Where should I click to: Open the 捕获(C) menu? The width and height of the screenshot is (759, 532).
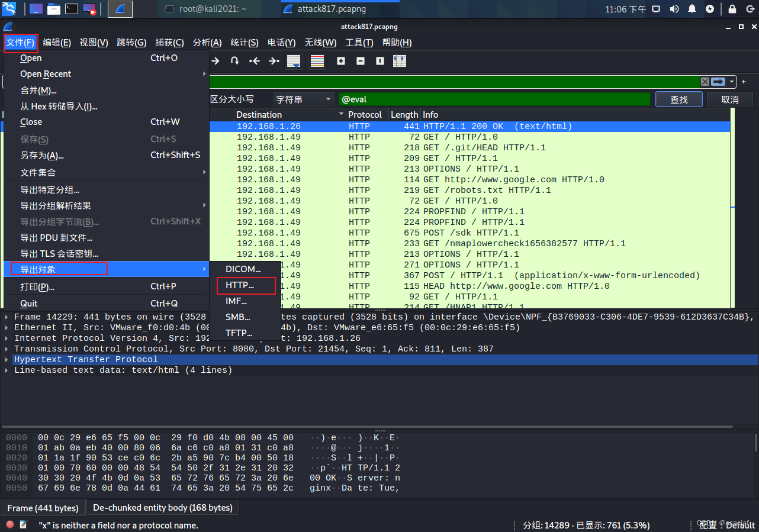pyautogui.click(x=169, y=43)
